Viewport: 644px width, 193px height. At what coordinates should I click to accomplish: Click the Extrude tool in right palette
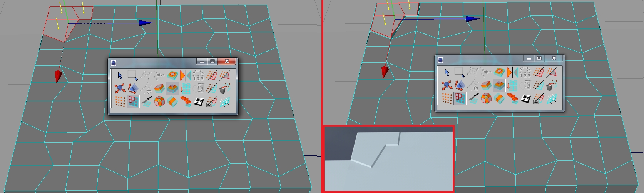tap(486, 85)
